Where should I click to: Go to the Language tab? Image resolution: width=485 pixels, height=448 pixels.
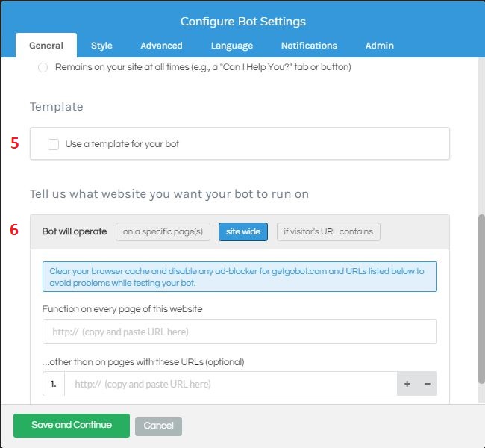pos(231,46)
